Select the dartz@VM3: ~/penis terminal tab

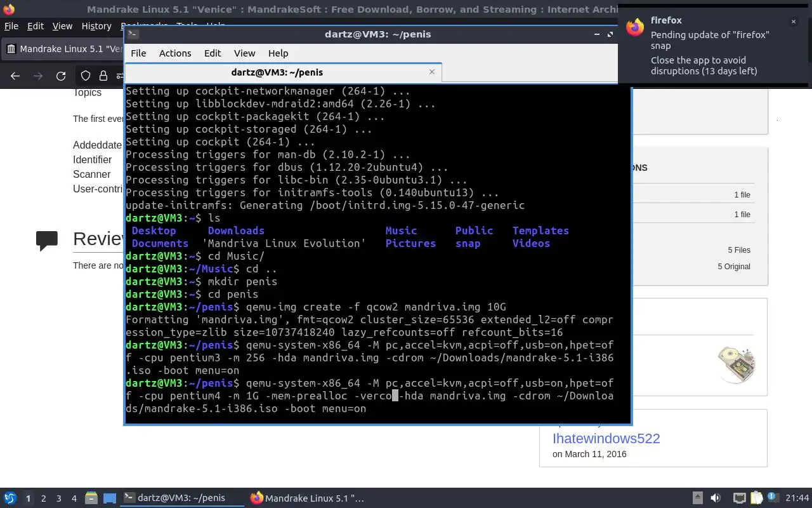click(283, 72)
